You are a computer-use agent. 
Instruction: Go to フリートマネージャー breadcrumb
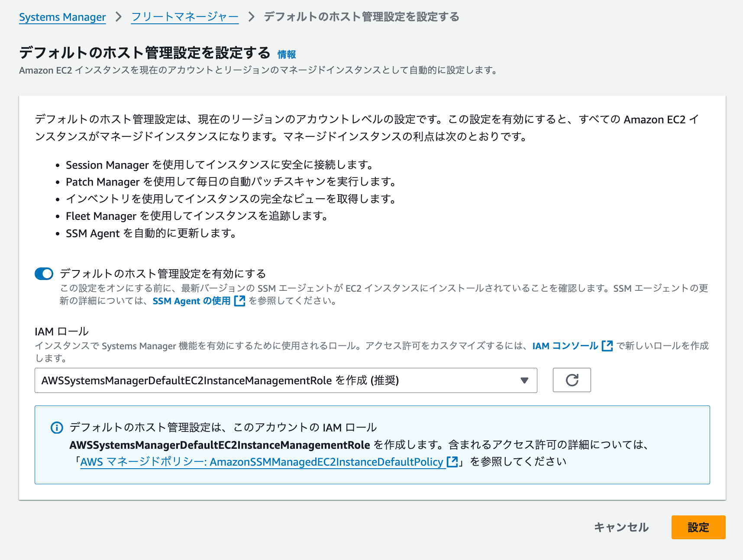coord(185,17)
